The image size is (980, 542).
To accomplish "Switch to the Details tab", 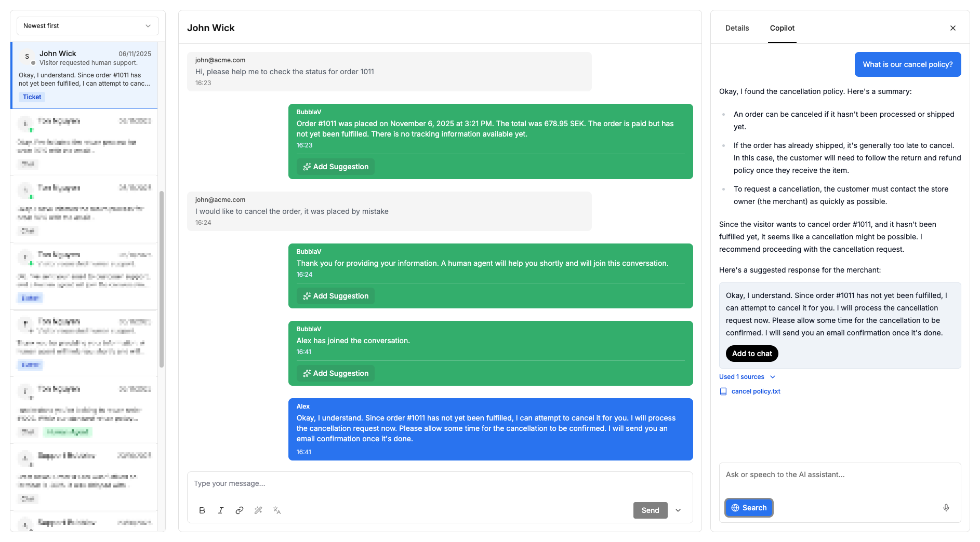I will (x=737, y=28).
